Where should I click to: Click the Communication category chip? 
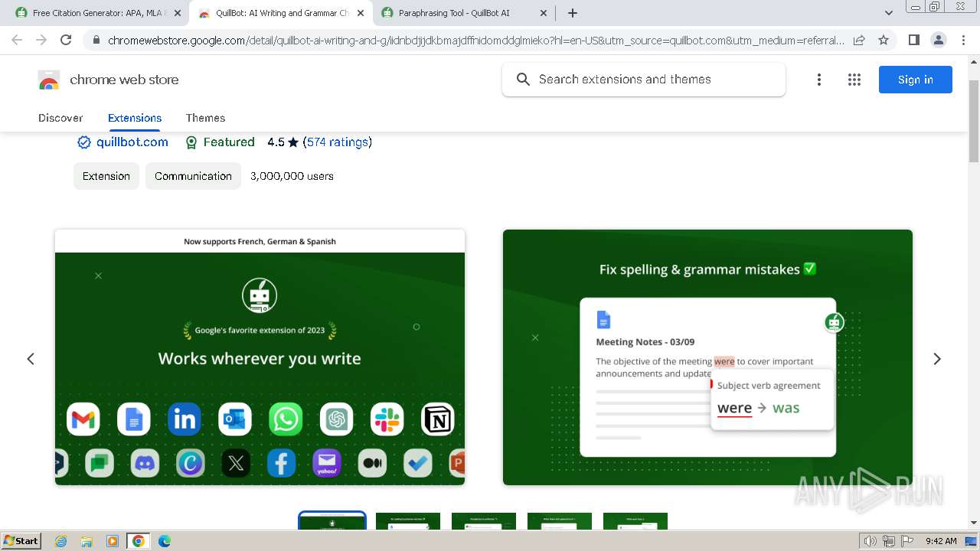(x=193, y=176)
